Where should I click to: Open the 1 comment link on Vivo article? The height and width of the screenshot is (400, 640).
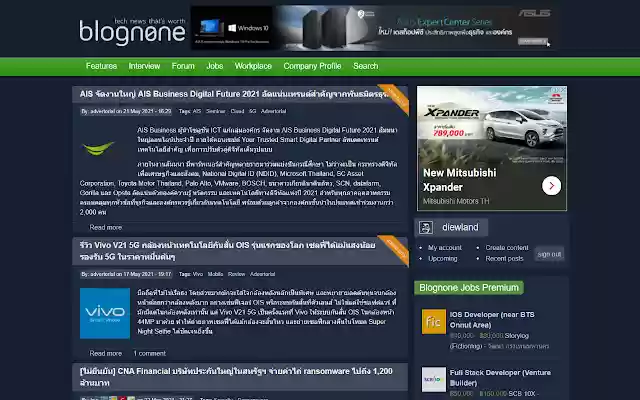click(x=149, y=353)
